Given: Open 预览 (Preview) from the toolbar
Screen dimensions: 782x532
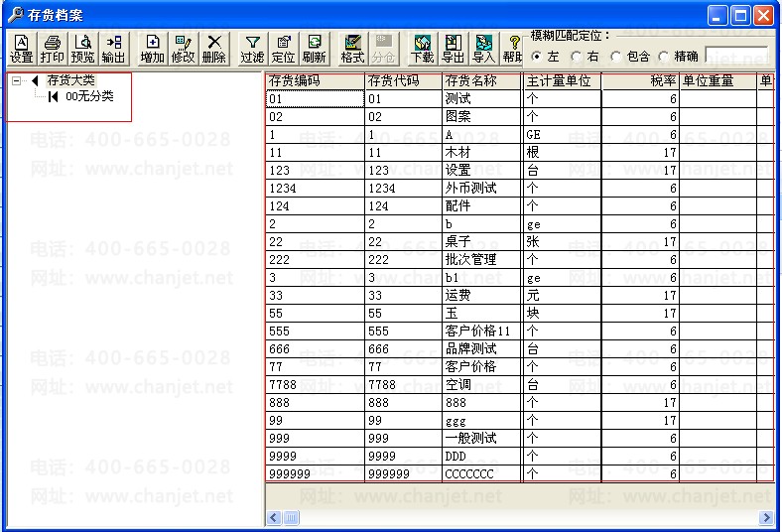Looking at the screenshot, I should click(83, 49).
